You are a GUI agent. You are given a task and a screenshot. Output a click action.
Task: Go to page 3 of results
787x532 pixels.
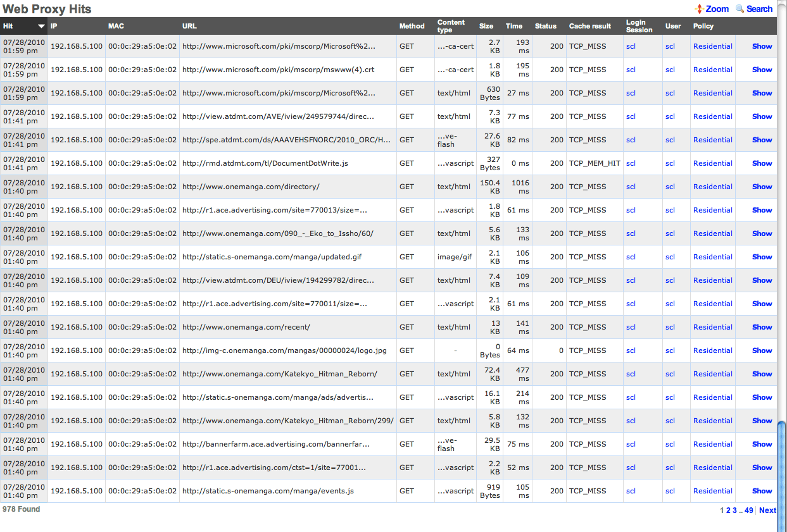tap(734, 510)
